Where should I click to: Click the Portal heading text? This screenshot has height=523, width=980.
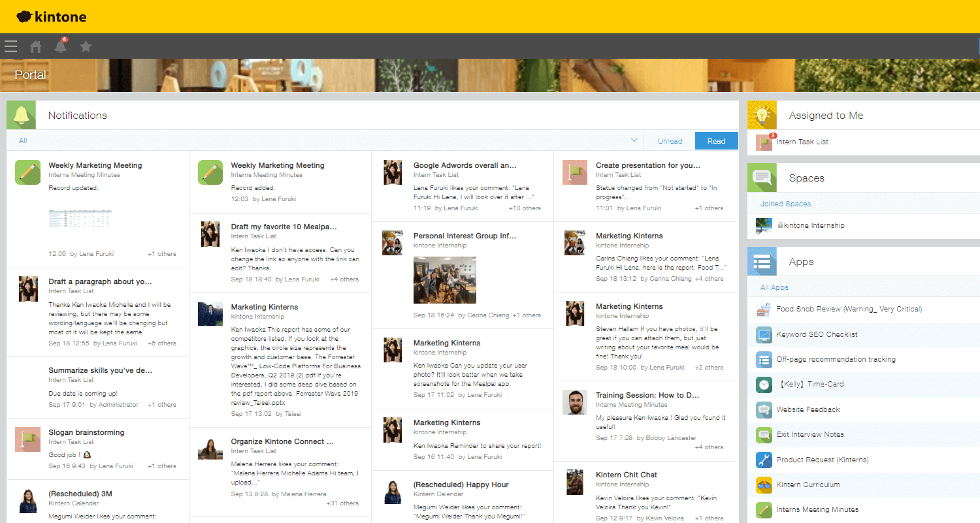click(x=31, y=75)
